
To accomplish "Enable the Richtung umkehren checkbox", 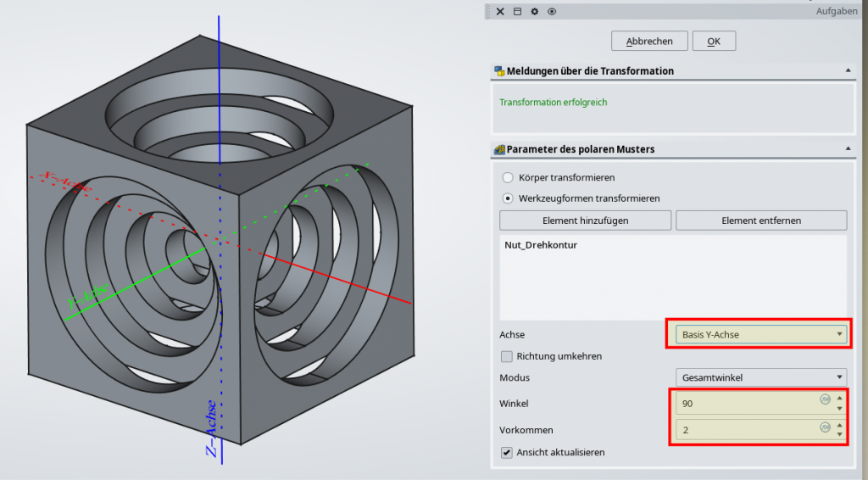I will 507,356.
